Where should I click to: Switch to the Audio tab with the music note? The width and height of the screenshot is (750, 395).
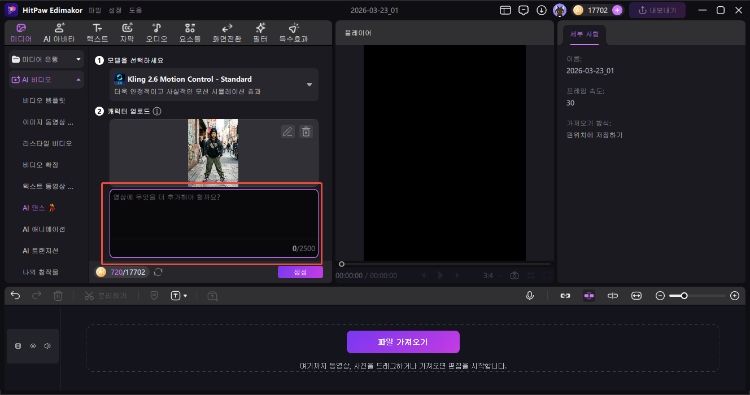[156, 33]
